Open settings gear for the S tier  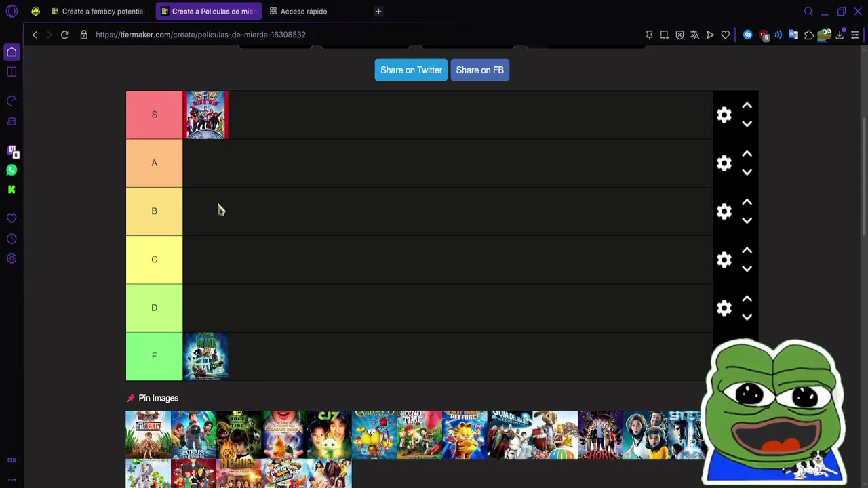coord(724,115)
